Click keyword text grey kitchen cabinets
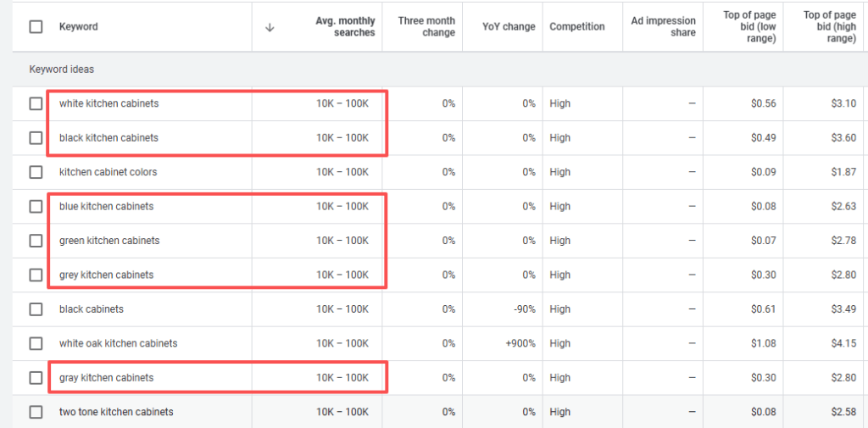The image size is (868, 428). (x=106, y=275)
